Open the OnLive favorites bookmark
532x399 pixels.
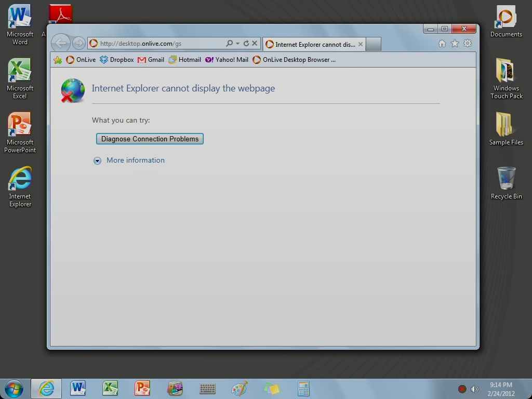point(81,60)
